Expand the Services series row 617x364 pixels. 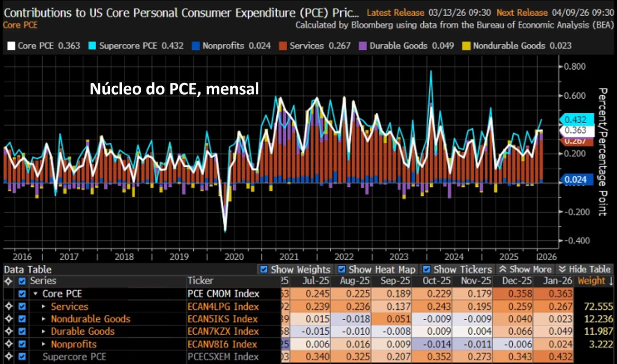pyautogui.click(x=44, y=307)
